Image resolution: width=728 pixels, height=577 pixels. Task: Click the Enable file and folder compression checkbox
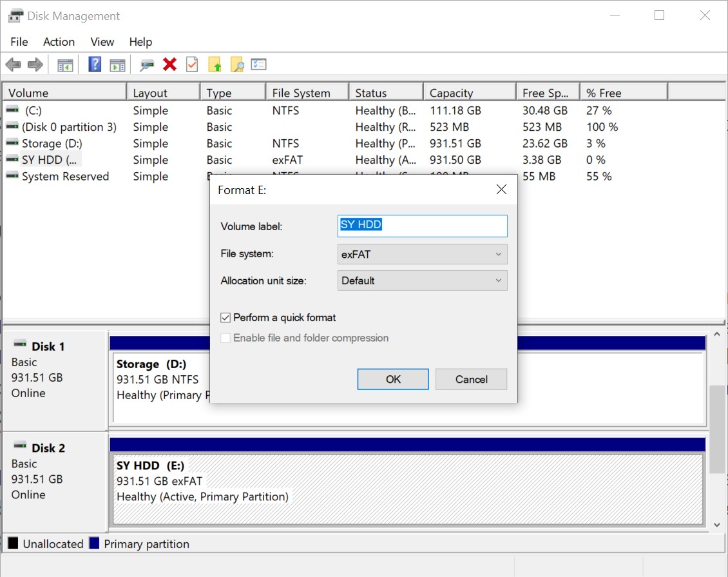click(x=225, y=338)
